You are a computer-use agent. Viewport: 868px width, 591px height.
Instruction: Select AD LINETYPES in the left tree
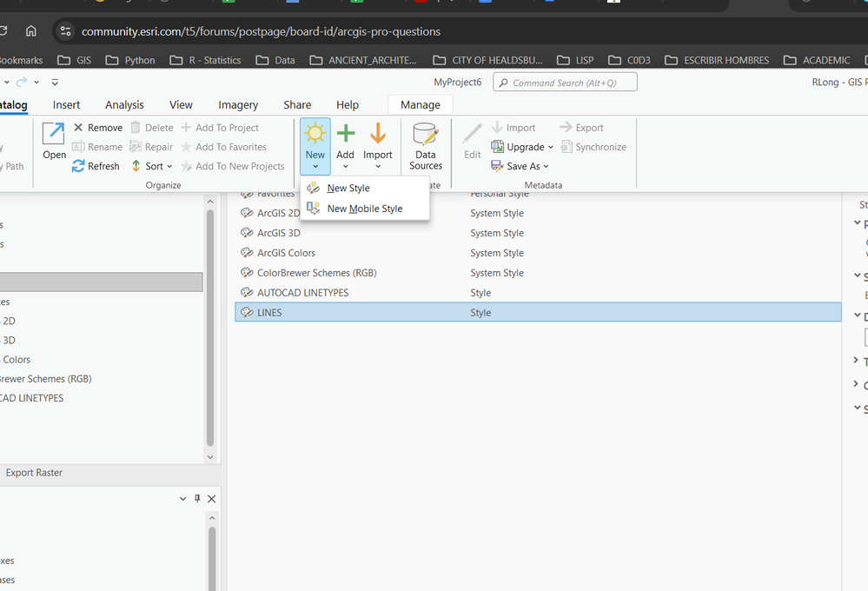[31, 398]
